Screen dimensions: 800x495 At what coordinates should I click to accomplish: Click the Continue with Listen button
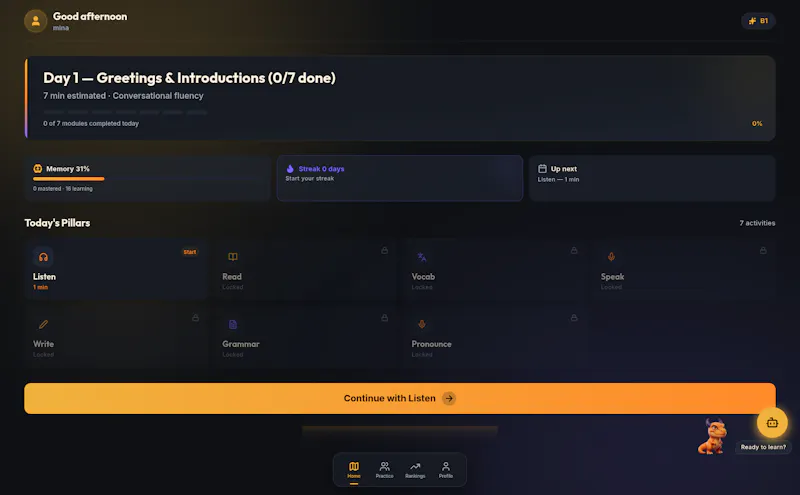coord(400,398)
